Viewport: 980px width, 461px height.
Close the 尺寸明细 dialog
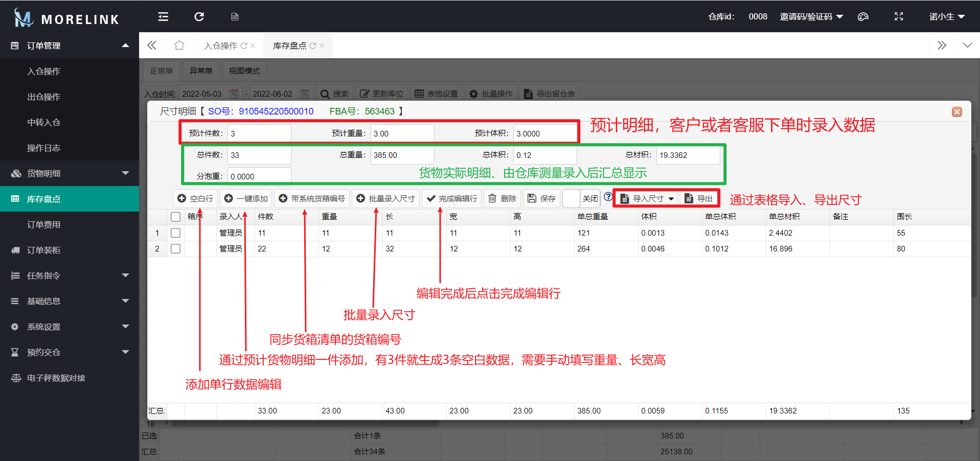pos(956,112)
